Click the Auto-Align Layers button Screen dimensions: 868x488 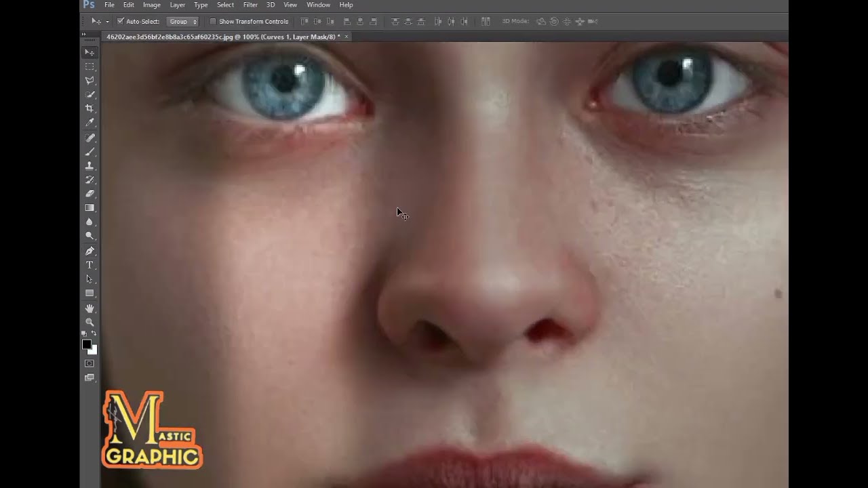point(486,22)
